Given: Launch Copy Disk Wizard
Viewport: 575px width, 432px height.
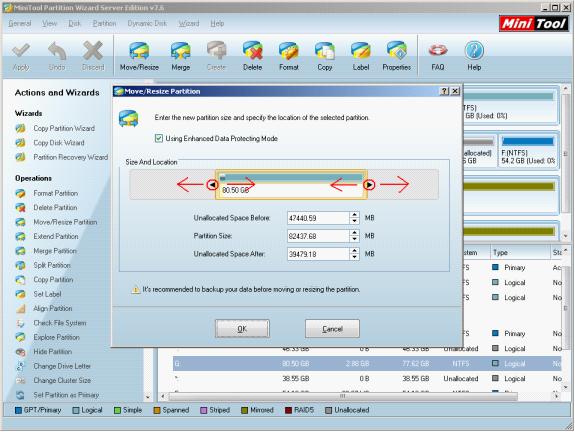Looking at the screenshot, I should (59, 143).
